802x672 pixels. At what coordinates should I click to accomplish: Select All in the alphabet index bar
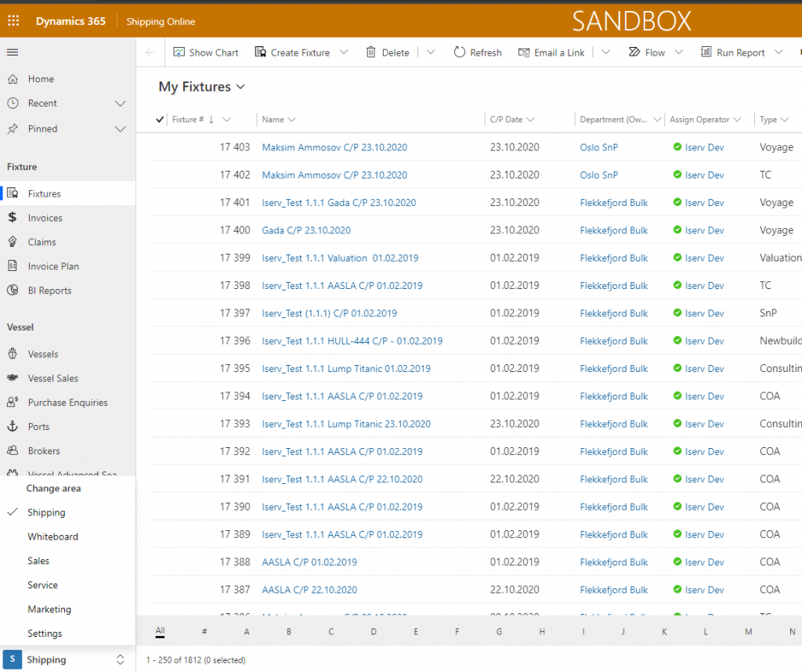[x=160, y=631]
